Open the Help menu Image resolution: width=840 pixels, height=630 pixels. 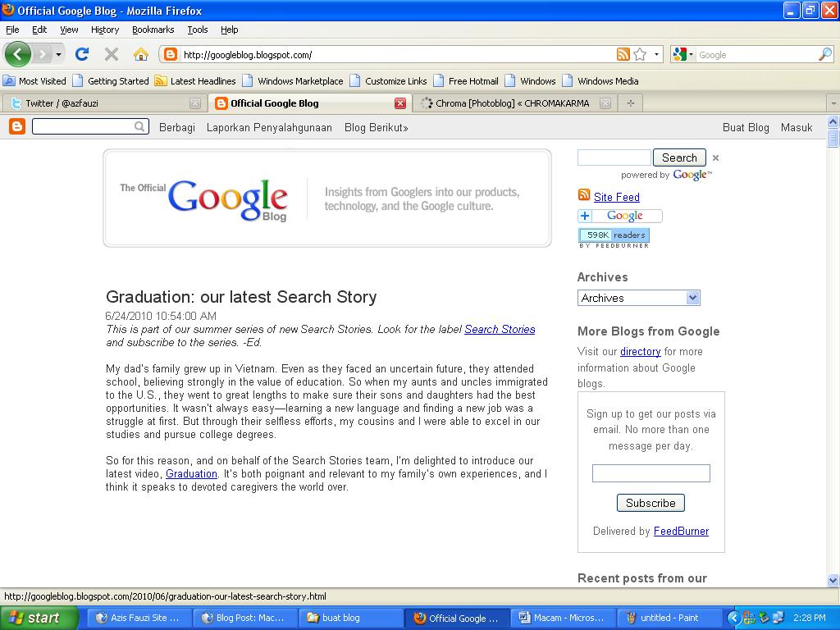pos(230,30)
